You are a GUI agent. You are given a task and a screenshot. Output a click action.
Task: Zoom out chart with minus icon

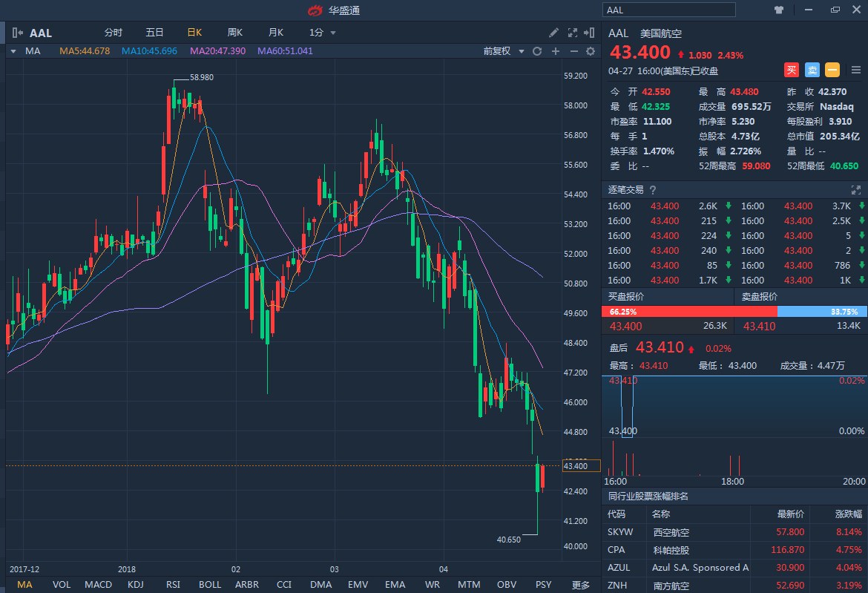point(573,51)
